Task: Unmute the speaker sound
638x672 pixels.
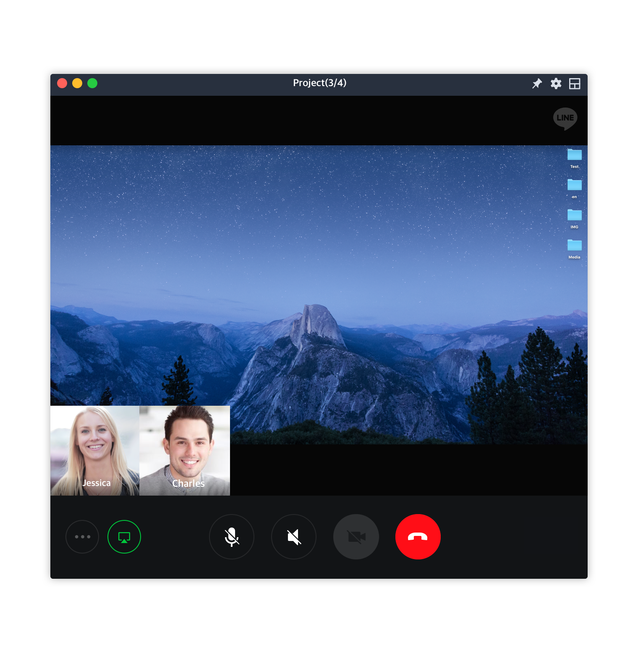Action: click(x=294, y=537)
